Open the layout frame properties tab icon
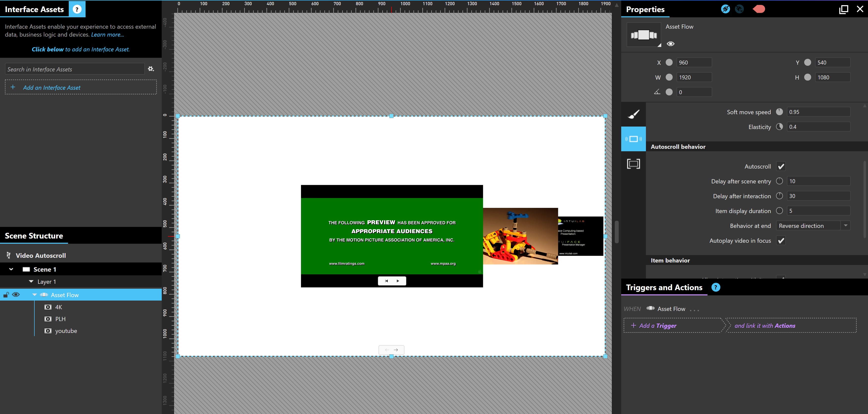Image resolution: width=868 pixels, height=414 pixels. (633, 164)
